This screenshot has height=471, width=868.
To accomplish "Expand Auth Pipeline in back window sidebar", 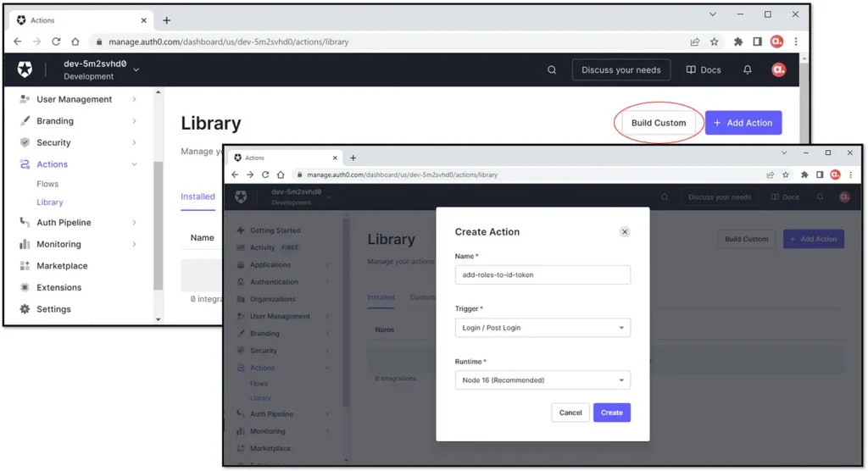I will click(x=135, y=222).
